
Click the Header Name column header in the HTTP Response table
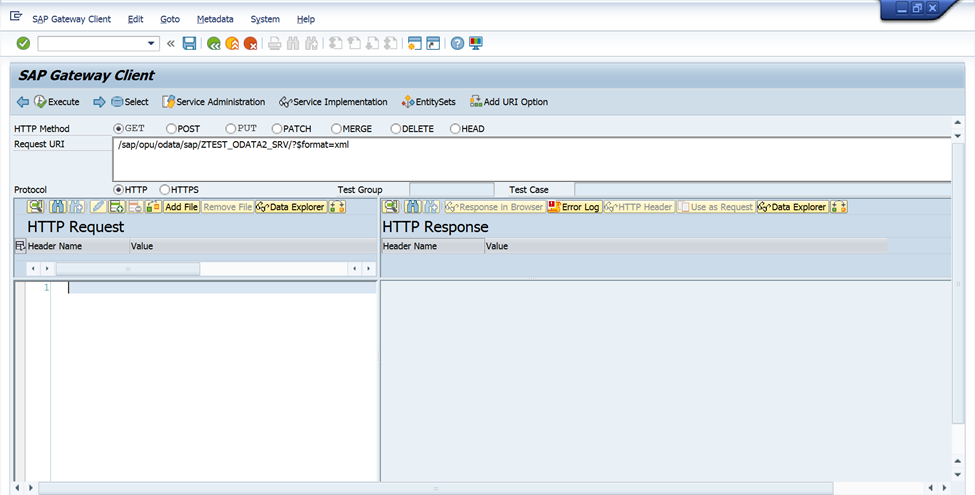(433, 246)
